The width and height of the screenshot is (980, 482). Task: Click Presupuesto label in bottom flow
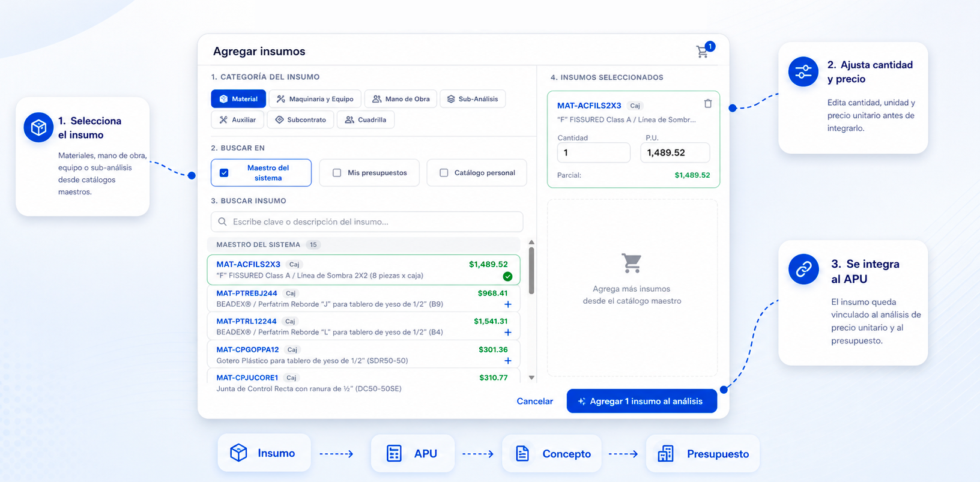tap(718, 454)
